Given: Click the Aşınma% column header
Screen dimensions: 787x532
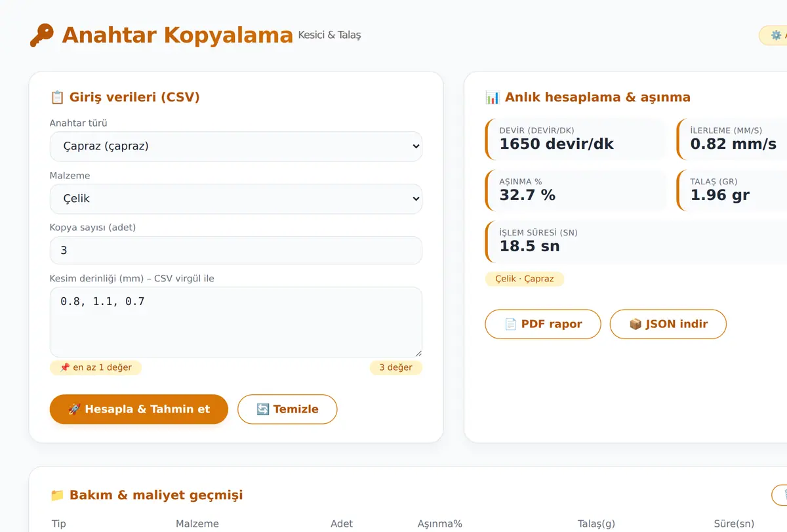Looking at the screenshot, I should pos(440,524).
